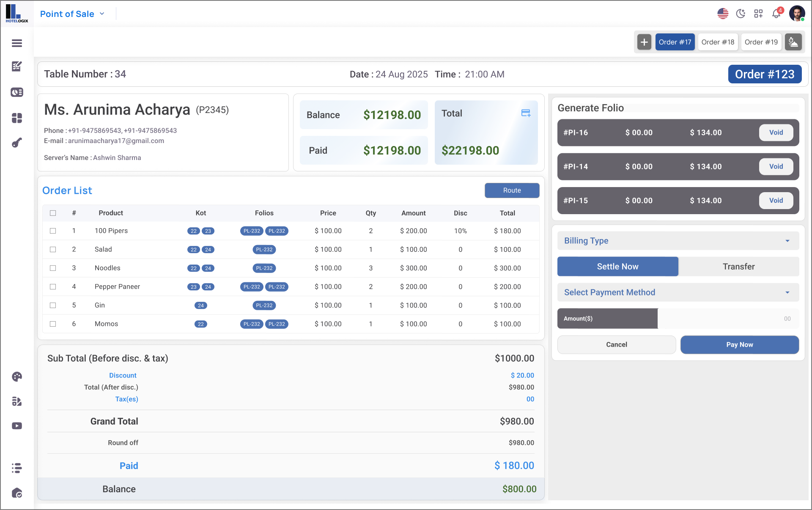
Task: Check the Momos row checkbox
Action: pyautogui.click(x=53, y=324)
